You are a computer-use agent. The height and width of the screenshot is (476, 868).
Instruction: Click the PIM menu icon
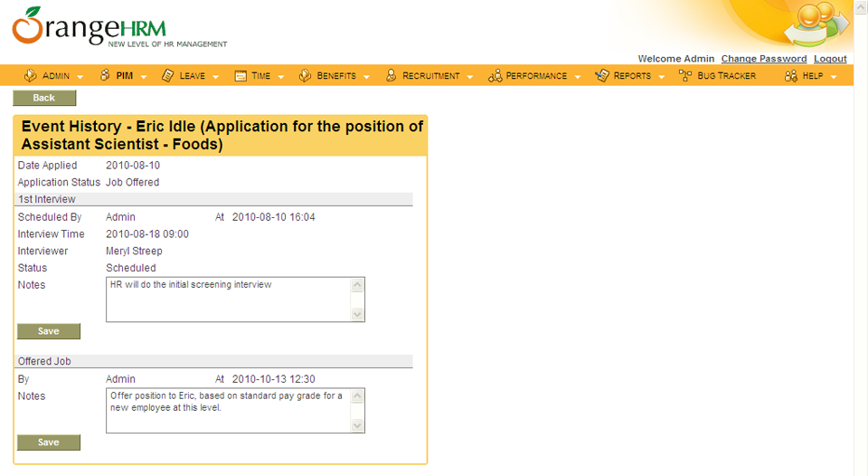tap(105, 75)
